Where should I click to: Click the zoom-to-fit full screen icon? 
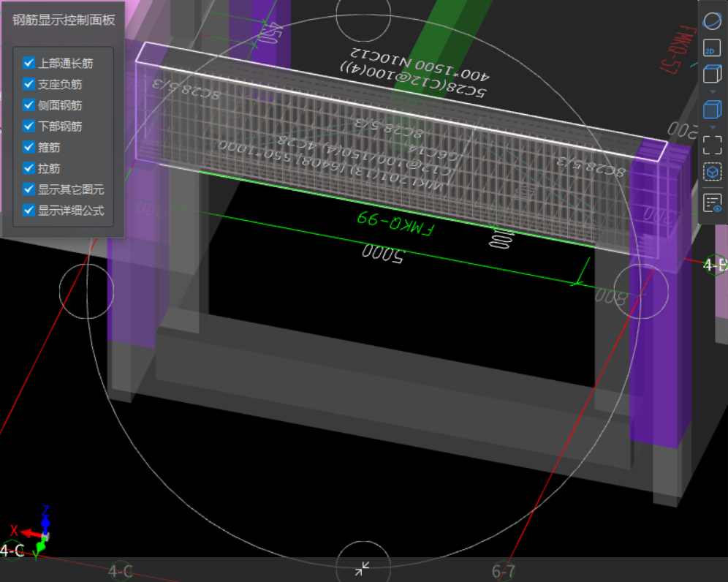tap(712, 145)
